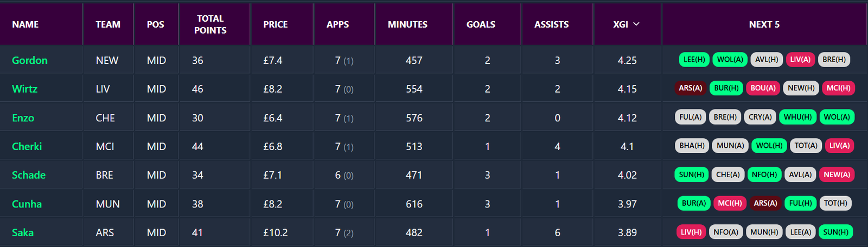The image size is (868, 247).
Task: Sort players by Minutes header
Action: (407, 24)
